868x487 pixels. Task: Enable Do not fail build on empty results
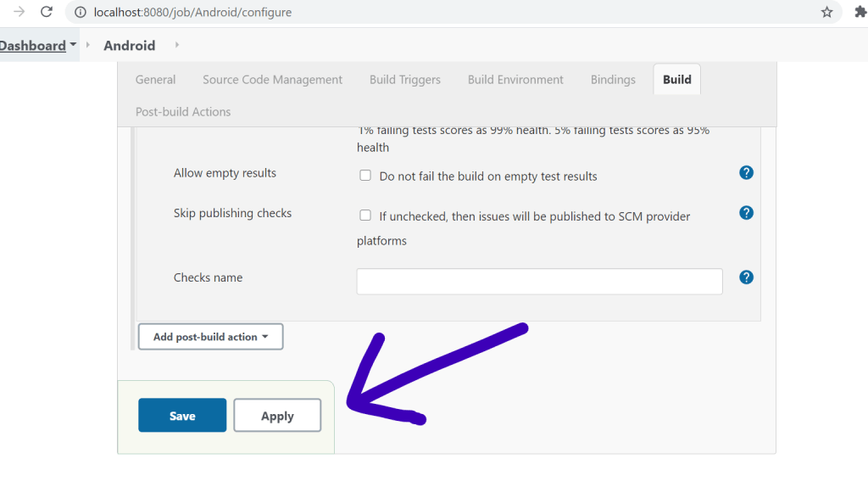365,176
